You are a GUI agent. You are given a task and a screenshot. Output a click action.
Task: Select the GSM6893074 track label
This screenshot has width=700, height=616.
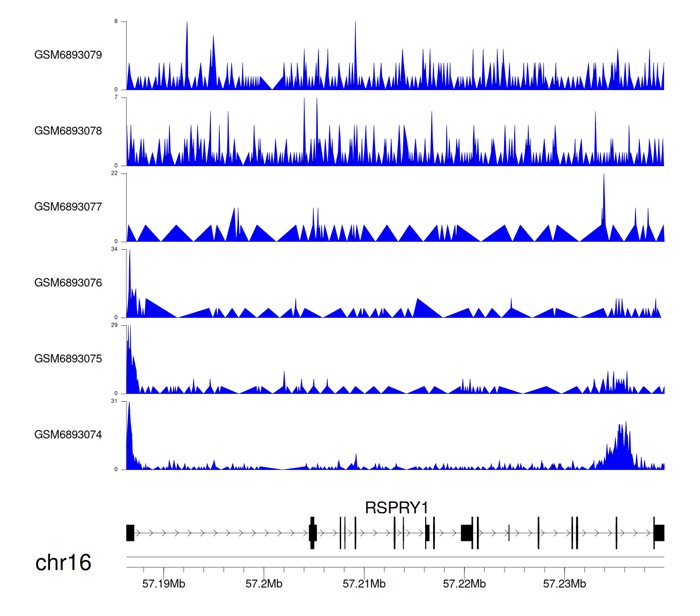click(68, 435)
